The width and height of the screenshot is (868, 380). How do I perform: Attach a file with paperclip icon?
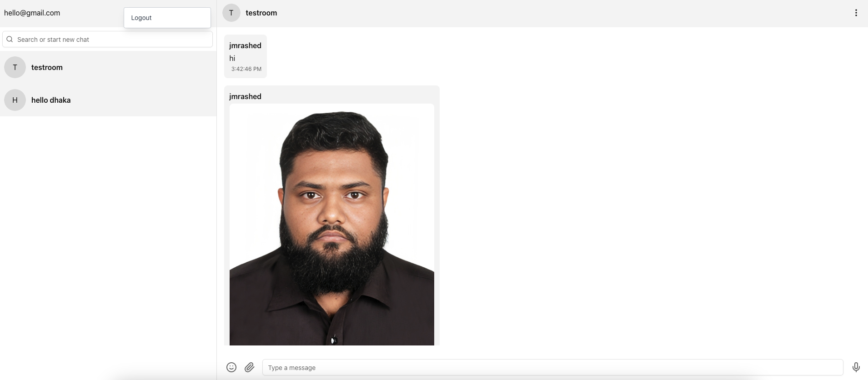coord(250,367)
